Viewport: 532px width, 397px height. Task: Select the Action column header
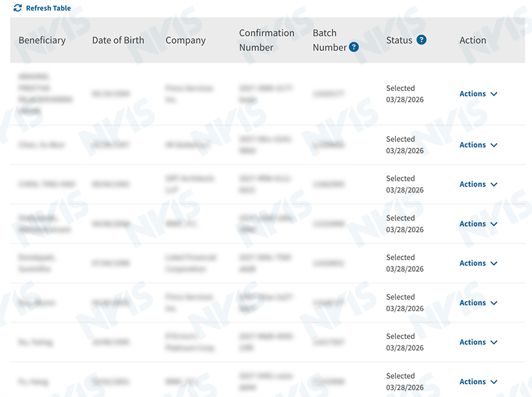coord(473,40)
